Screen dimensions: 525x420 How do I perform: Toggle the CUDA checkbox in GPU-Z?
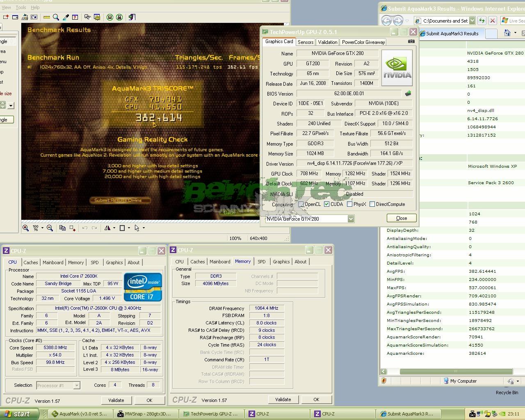click(x=327, y=204)
